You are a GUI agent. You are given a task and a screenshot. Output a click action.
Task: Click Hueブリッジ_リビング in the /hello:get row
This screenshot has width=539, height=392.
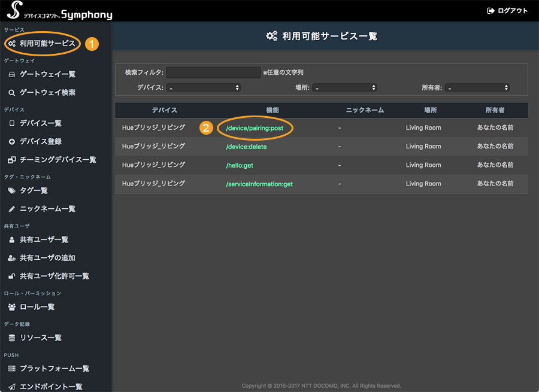click(x=153, y=165)
